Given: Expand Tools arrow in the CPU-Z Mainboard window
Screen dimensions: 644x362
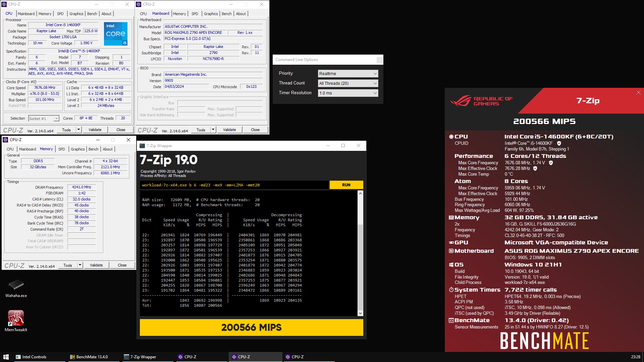Looking at the screenshot, I should click(x=213, y=130).
